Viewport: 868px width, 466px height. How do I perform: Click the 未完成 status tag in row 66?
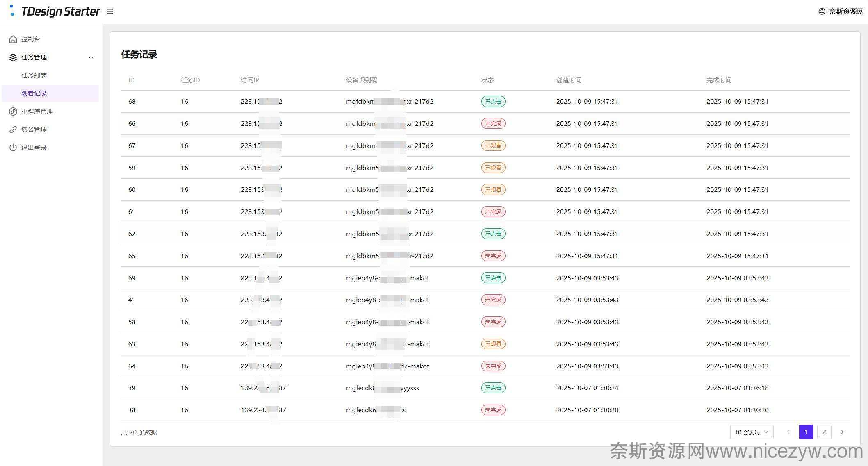click(x=493, y=123)
